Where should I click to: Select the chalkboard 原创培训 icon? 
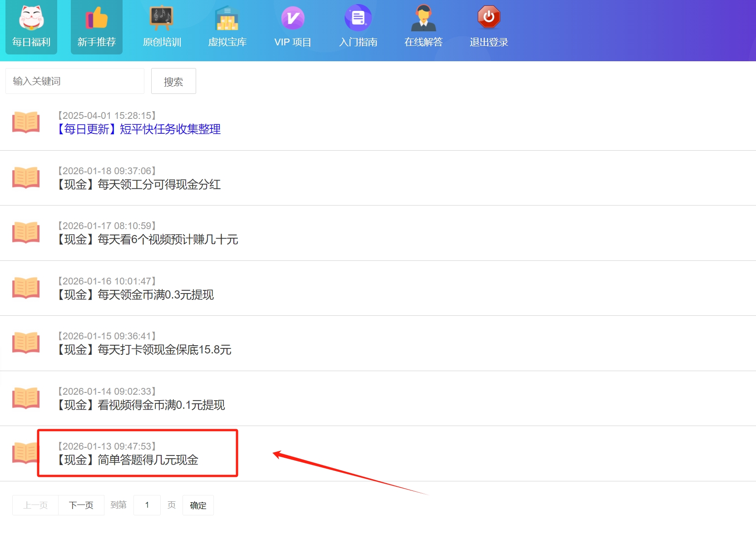(x=162, y=18)
